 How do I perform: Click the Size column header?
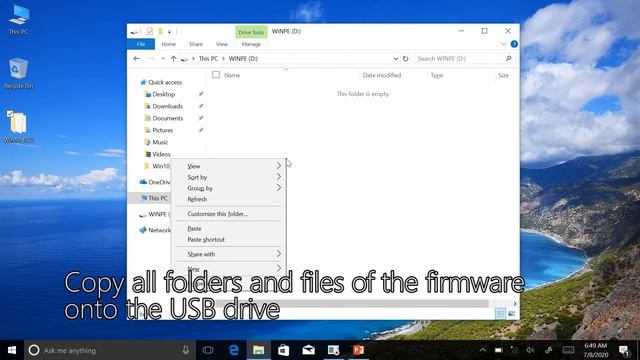tap(503, 75)
